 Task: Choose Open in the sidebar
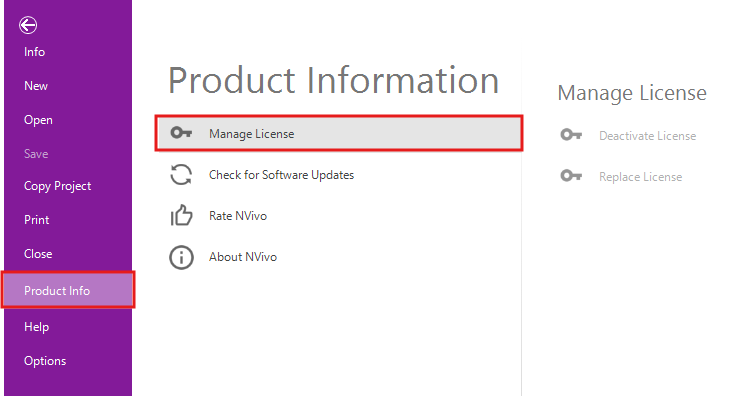(38, 120)
